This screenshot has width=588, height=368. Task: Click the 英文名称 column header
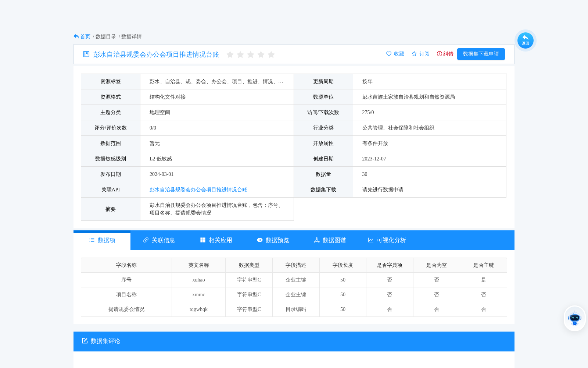click(x=199, y=265)
